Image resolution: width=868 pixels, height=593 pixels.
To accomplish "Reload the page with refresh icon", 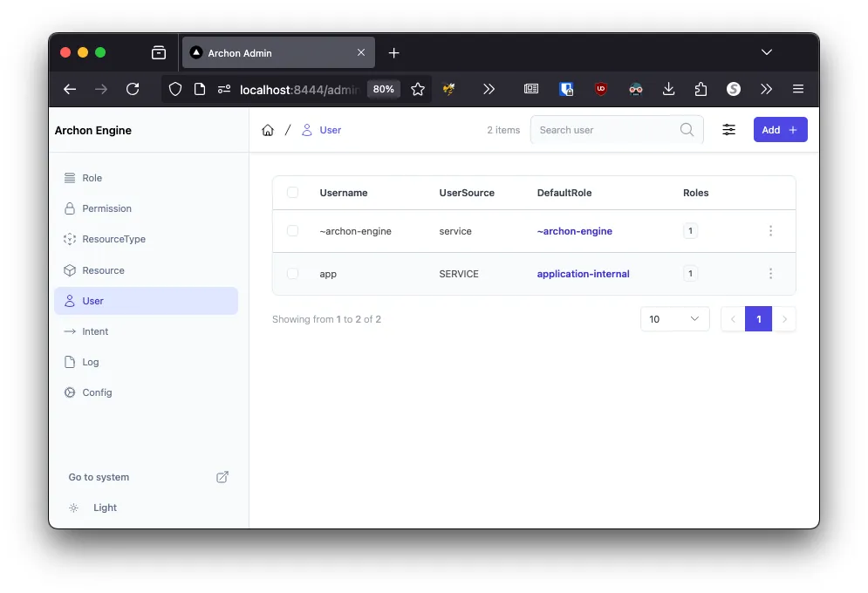I will [133, 89].
